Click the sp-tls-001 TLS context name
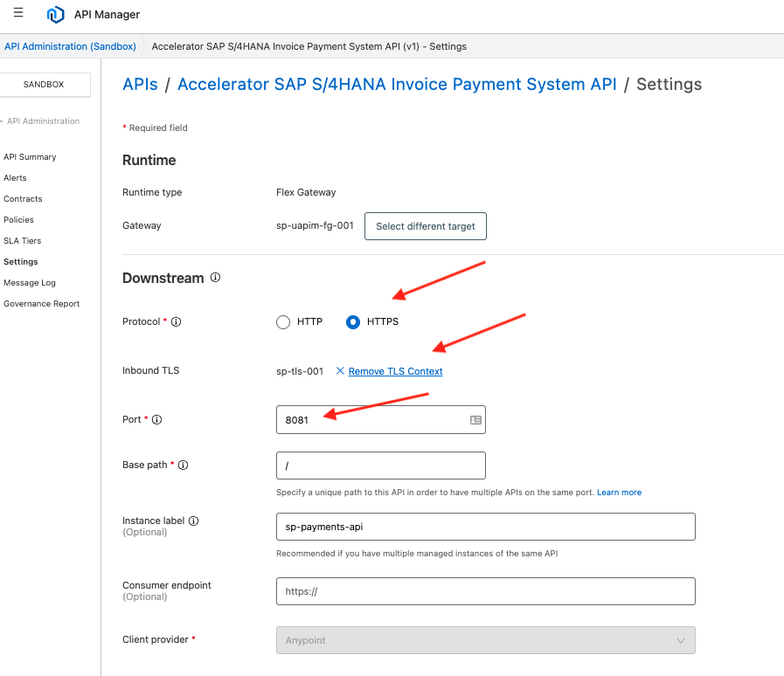The height and width of the screenshot is (676, 784). 300,371
